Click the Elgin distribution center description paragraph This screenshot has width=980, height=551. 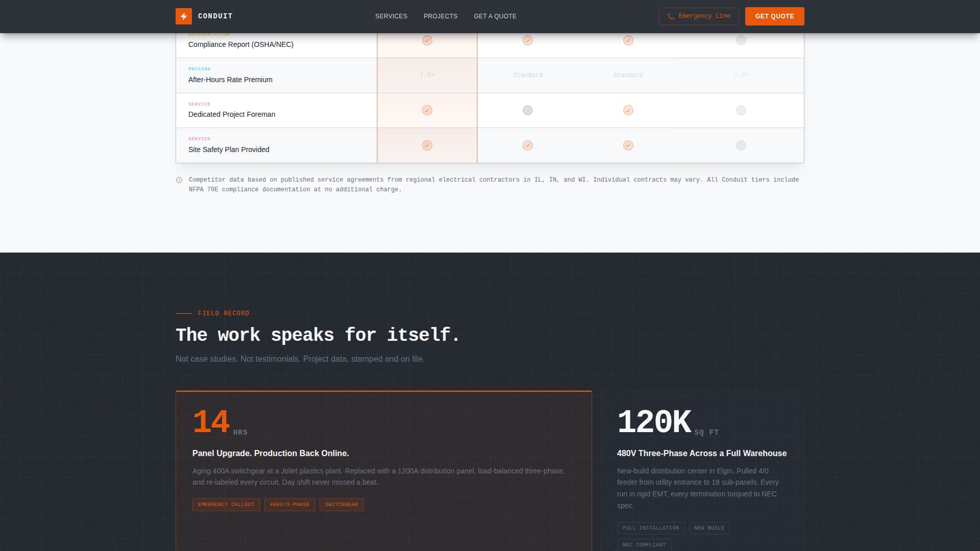click(x=698, y=488)
